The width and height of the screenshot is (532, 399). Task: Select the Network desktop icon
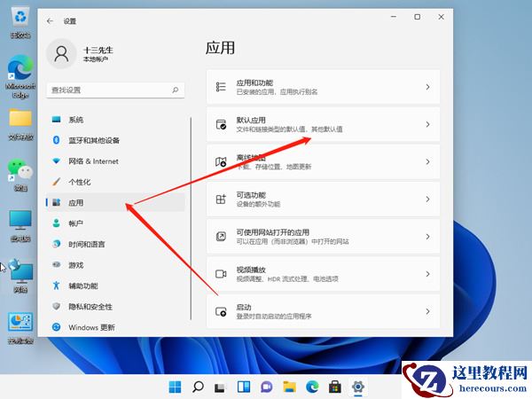(x=20, y=276)
